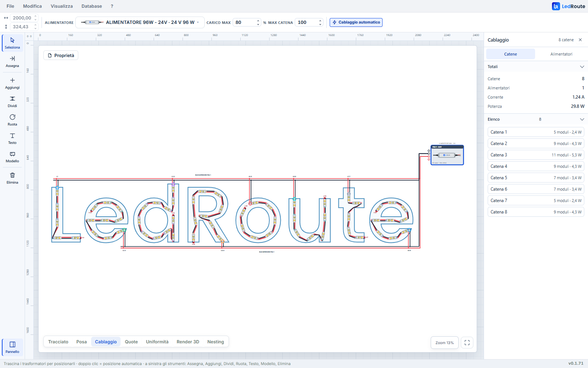This screenshot has height=368, width=588.
Task: Toggle the Pannello side panel button
Action: click(12, 347)
